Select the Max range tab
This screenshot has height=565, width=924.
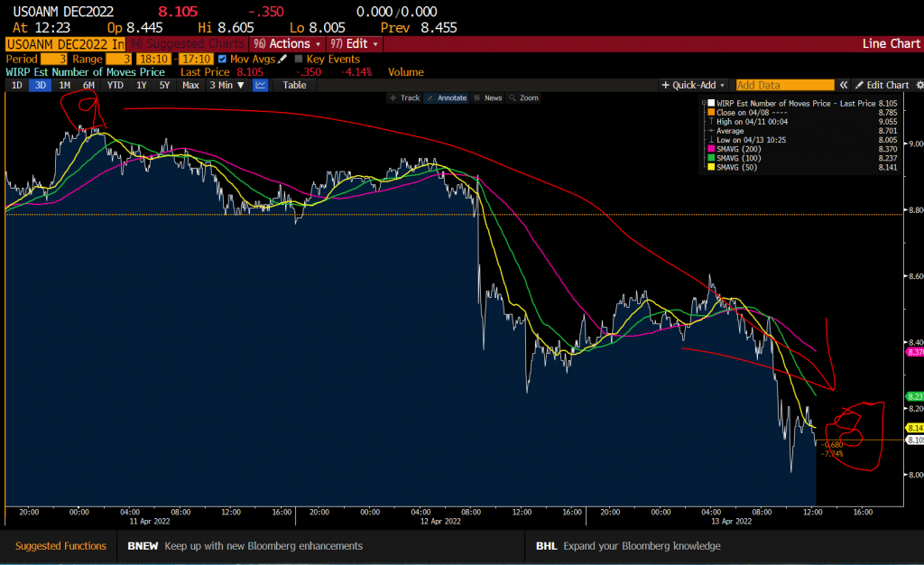[190, 86]
